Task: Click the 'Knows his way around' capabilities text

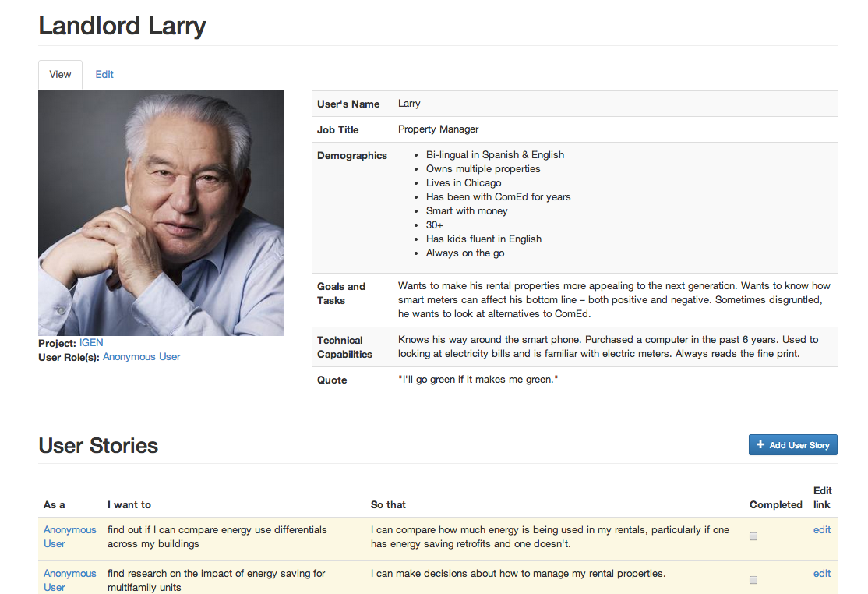Action: coord(609,347)
